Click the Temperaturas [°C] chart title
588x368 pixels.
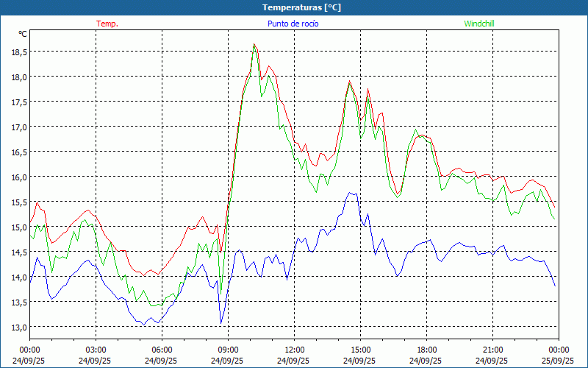pos(301,7)
